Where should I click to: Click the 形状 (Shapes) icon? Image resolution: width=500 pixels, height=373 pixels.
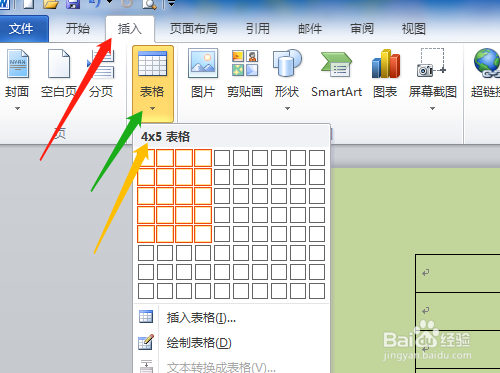pos(287,63)
